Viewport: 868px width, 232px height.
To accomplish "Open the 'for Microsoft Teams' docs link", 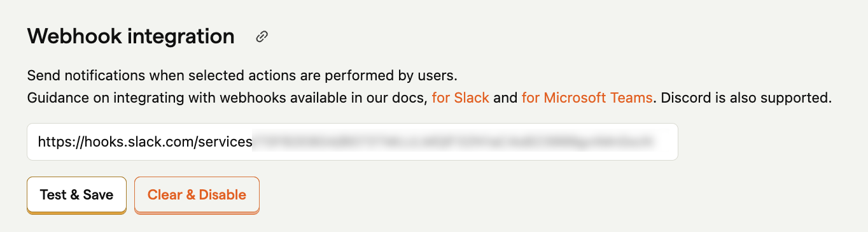I will point(587,98).
